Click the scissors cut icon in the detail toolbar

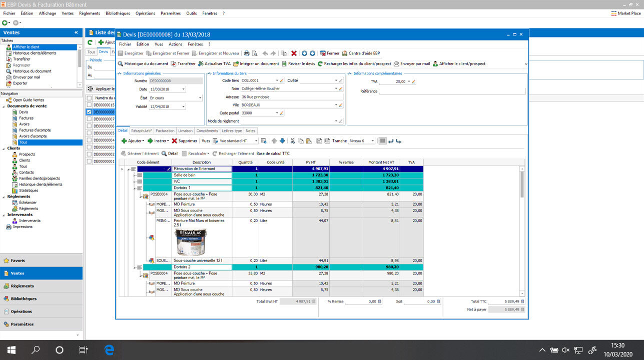(292, 140)
